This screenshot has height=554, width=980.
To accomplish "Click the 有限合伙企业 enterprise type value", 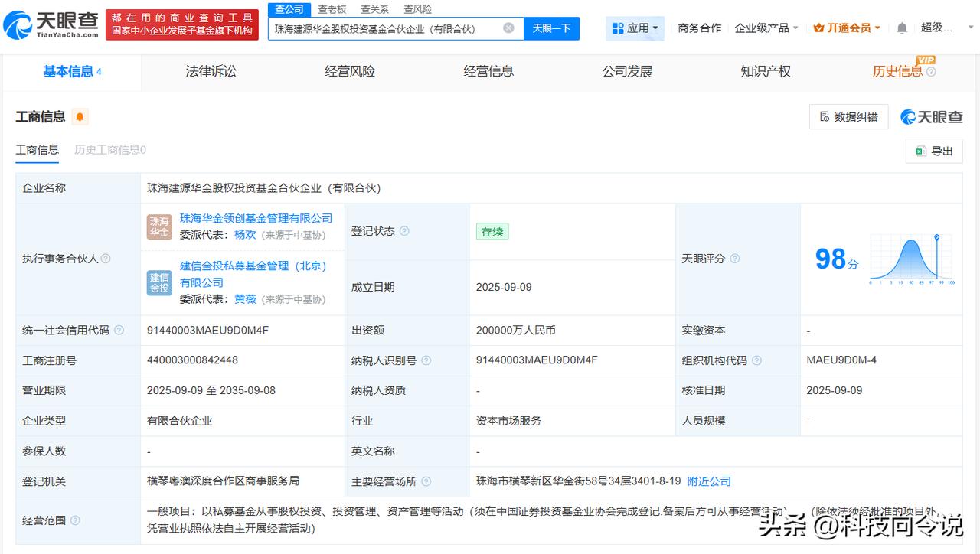I will pyautogui.click(x=180, y=421).
